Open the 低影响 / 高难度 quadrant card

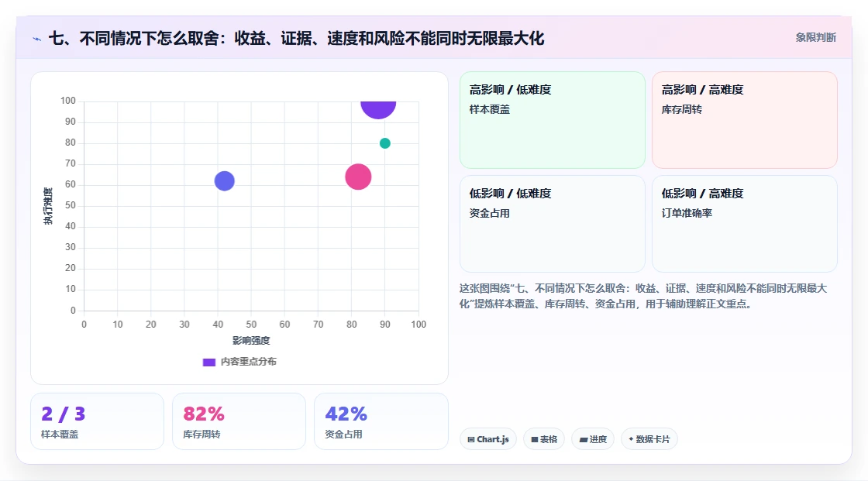point(745,224)
